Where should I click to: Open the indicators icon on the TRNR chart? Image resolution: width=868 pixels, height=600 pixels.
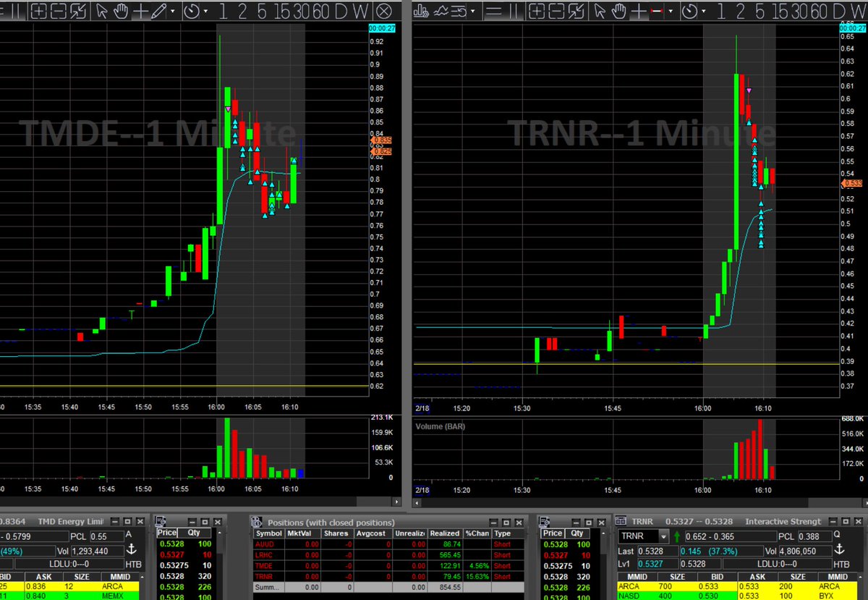pos(420,12)
